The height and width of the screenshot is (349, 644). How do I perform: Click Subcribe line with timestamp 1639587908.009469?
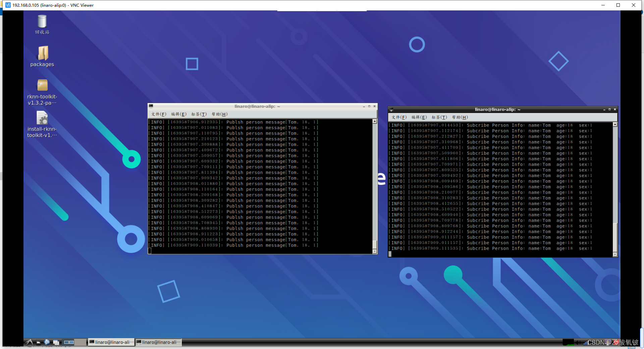point(491,181)
